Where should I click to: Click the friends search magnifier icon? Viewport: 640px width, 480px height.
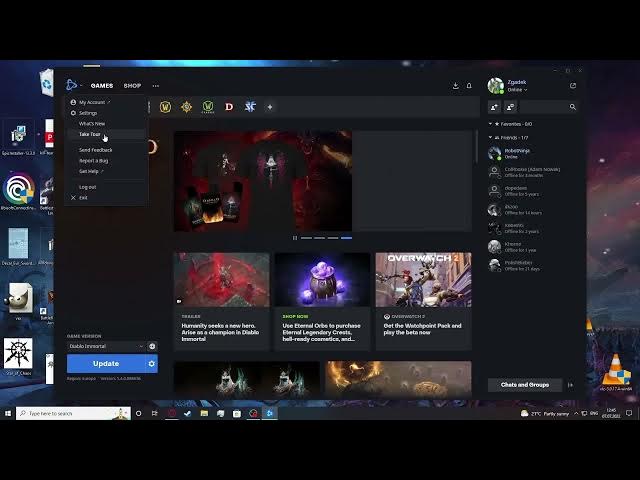(x=573, y=107)
